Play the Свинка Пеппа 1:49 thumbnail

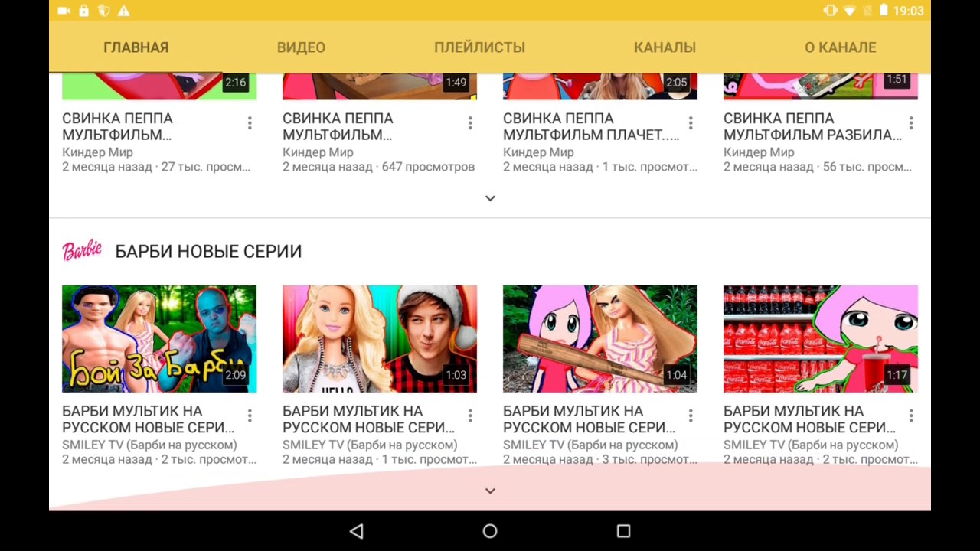380,86
